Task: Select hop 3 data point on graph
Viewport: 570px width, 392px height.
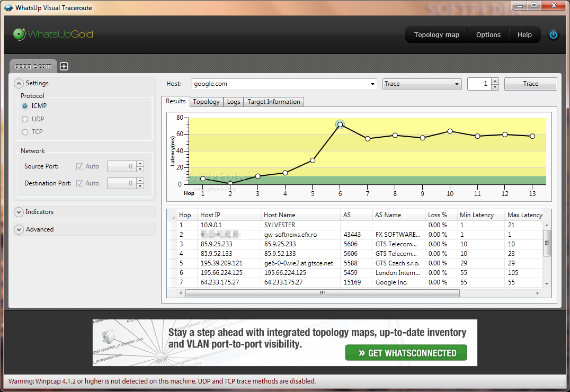Action: pos(258,176)
